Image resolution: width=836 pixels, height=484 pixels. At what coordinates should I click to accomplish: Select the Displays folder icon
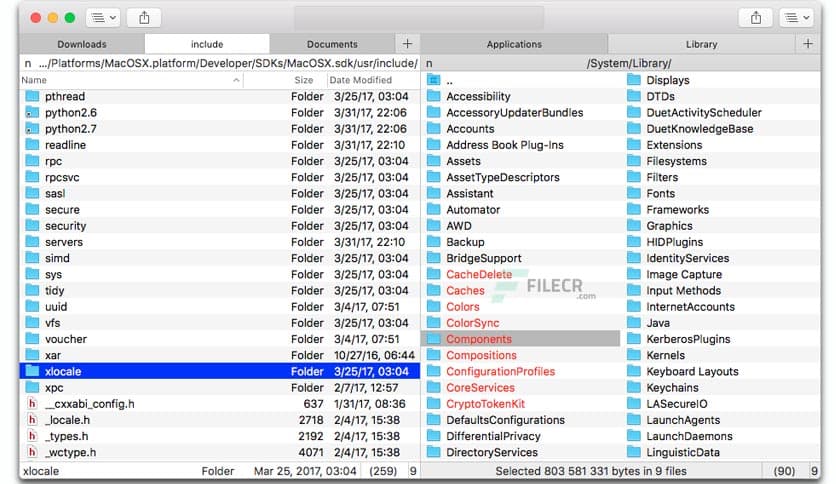point(633,80)
